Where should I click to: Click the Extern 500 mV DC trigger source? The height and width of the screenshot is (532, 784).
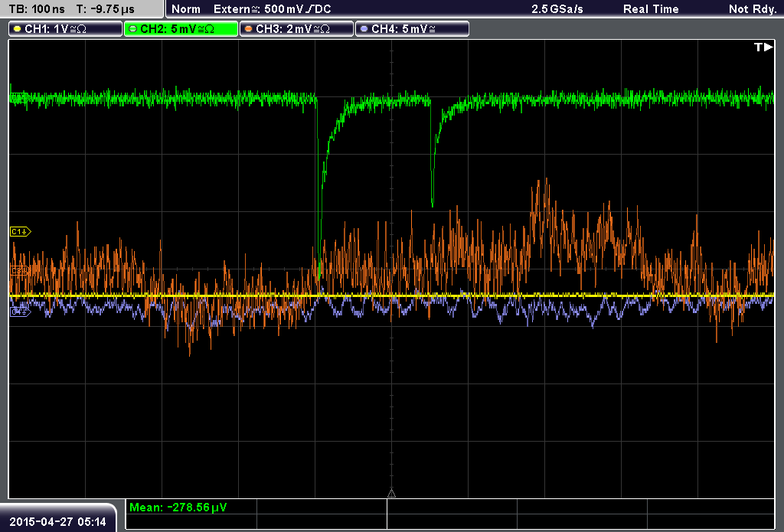(x=272, y=9)
